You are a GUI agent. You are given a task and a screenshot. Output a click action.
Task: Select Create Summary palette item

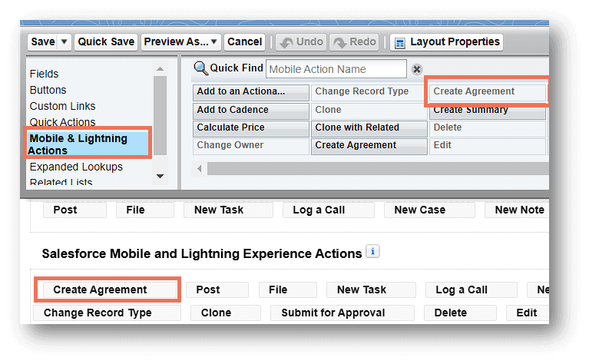pos(487,111)
